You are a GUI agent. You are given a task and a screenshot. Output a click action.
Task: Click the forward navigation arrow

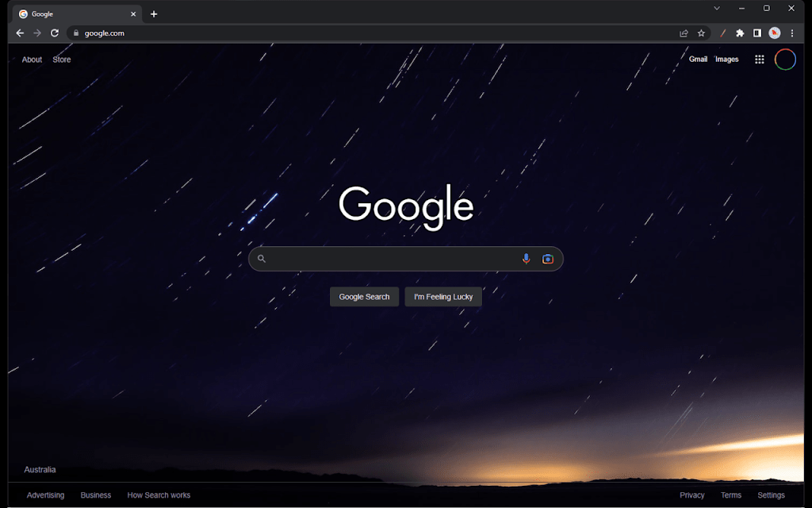[x=37, y=33]
